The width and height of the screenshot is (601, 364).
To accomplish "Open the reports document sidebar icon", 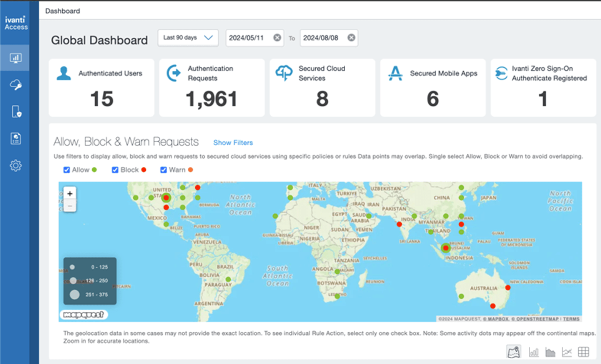I will click(16, 138).
